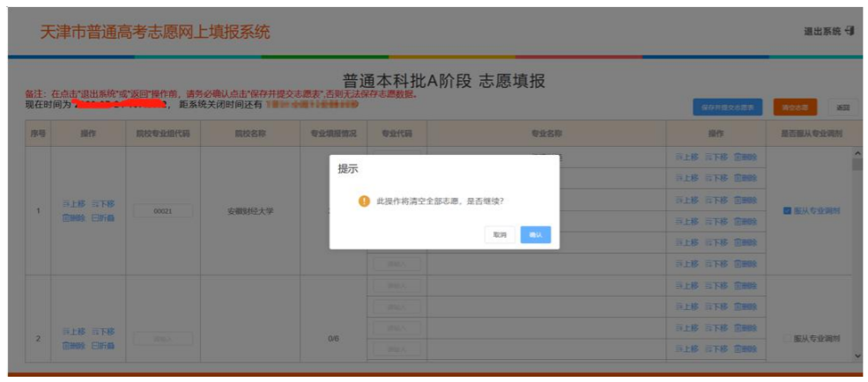Click the 返回 button
868x382 pixels.
click(842, 107)
